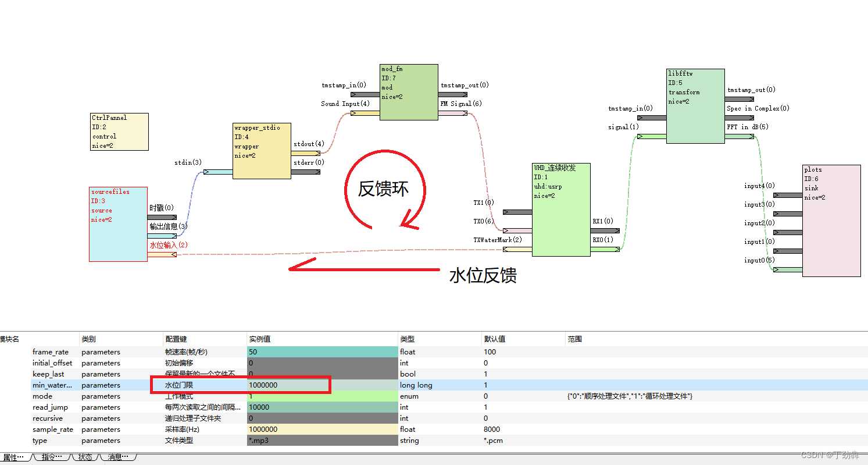Select the sourcefiles source block
The width and height of the screenshot is (868, 465).
[x=118, y=224]
